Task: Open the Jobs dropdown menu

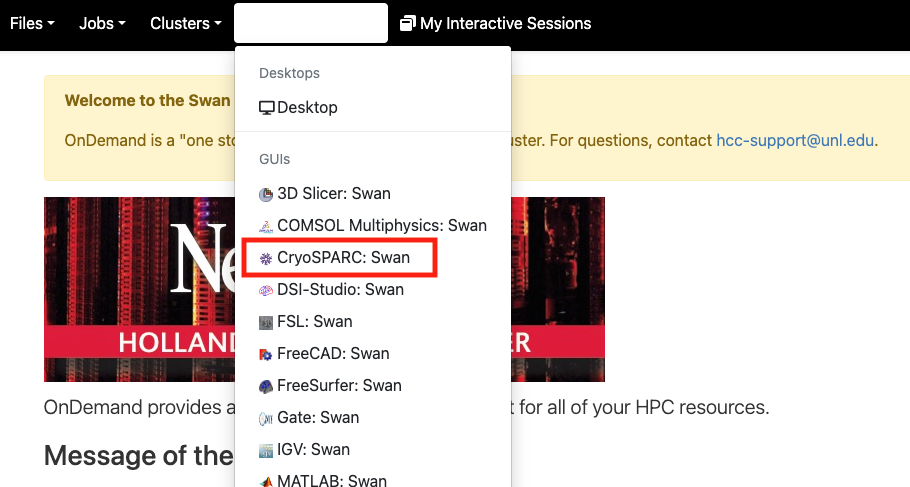Action: tap(102, 23)
